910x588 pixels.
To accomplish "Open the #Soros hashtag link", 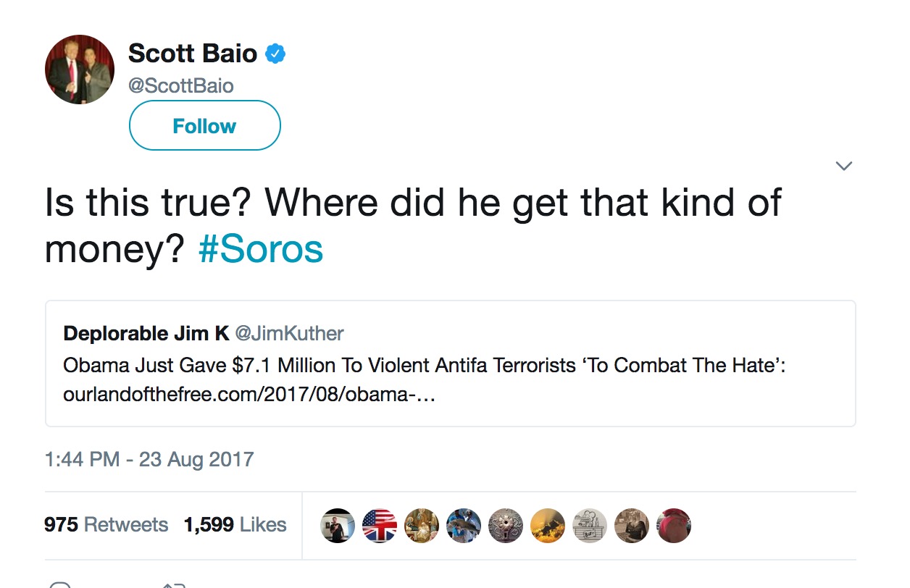I will (260, 250).
